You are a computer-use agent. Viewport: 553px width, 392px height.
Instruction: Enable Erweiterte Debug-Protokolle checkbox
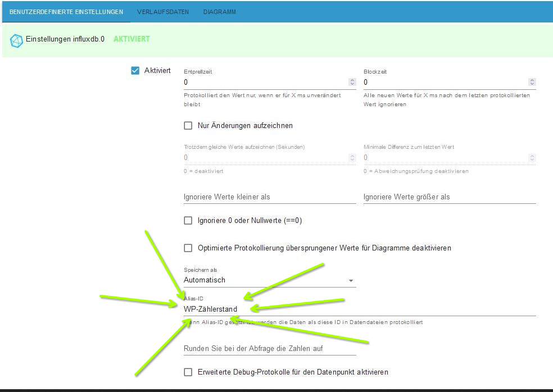coord(188,372)
